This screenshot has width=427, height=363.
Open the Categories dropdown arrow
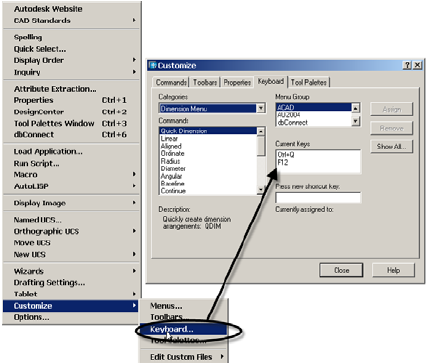pyautogui.click(x=261, y=108)
